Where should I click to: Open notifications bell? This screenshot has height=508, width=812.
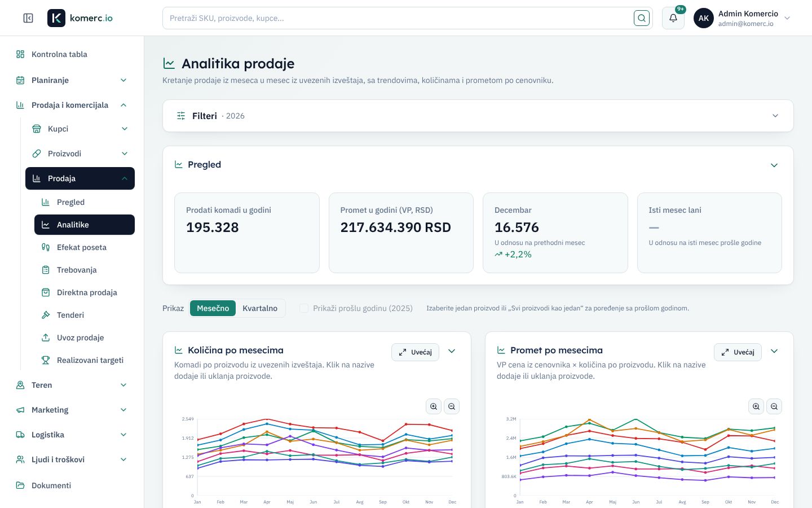coord(673,18)
